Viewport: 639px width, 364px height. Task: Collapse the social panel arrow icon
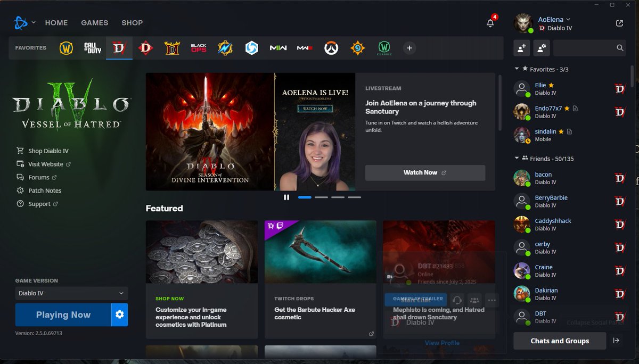click(616, 341)
